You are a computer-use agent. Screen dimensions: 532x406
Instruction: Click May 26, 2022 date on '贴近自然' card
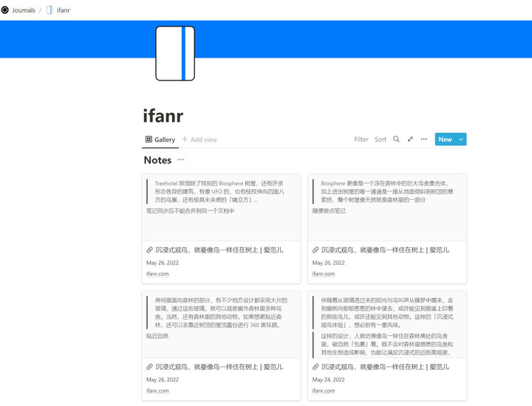[163, 380]
